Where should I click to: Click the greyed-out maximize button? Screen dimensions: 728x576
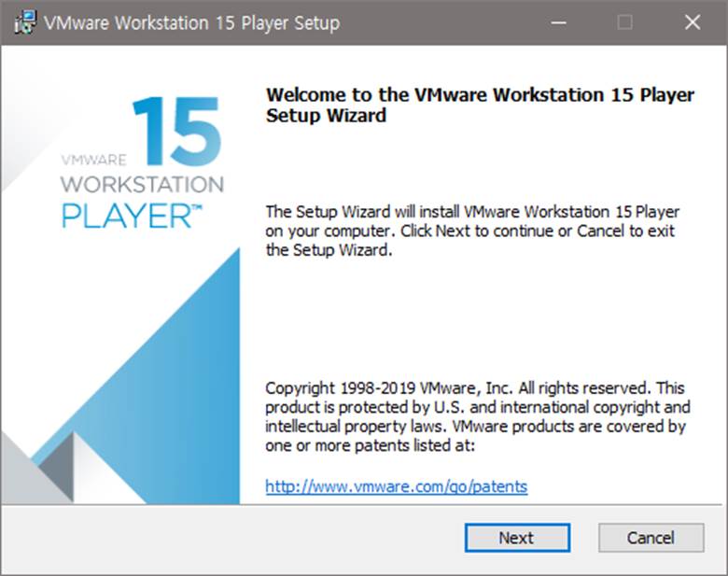tap(624, 22)
